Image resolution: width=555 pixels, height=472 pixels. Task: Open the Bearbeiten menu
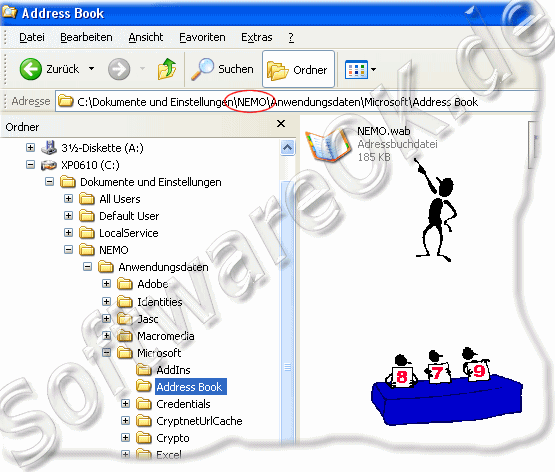coord(86,37)
